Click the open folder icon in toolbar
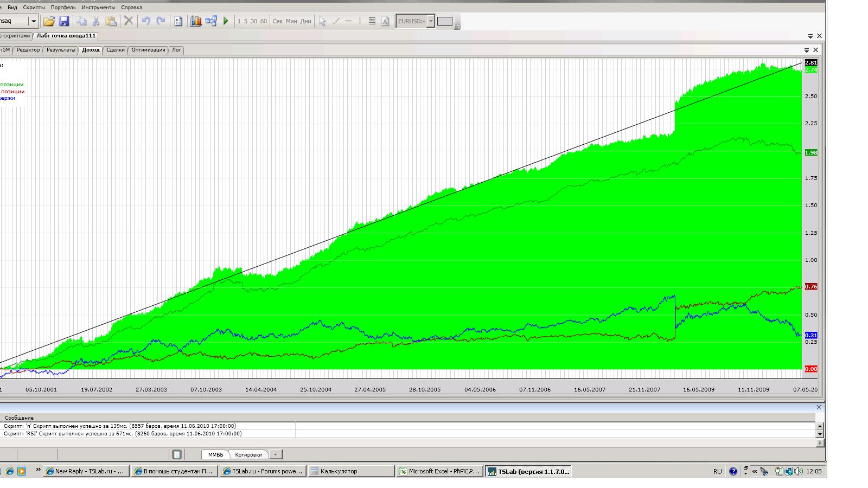The height and width of the screenshot is (488, 868). pyautogui.click(x=49, y=21)
